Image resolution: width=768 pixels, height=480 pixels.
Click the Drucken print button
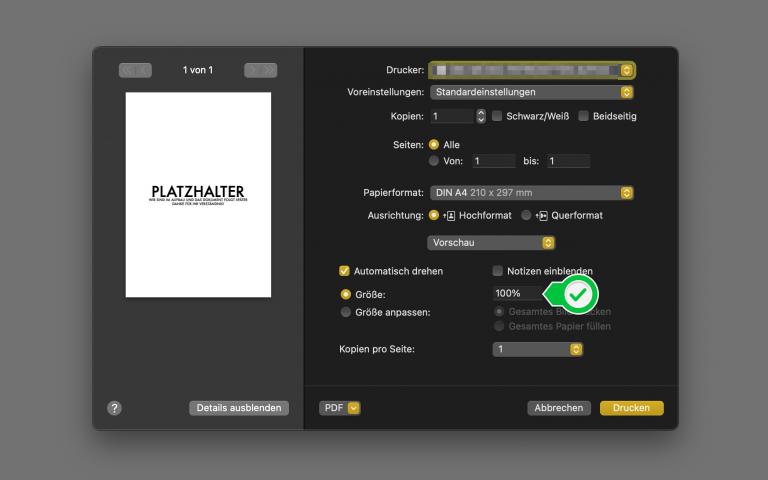pyautogui.click(x=632, y=408)
